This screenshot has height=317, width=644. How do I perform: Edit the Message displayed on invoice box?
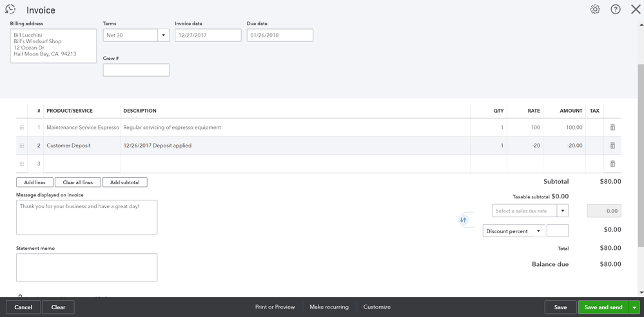[86, 217]
